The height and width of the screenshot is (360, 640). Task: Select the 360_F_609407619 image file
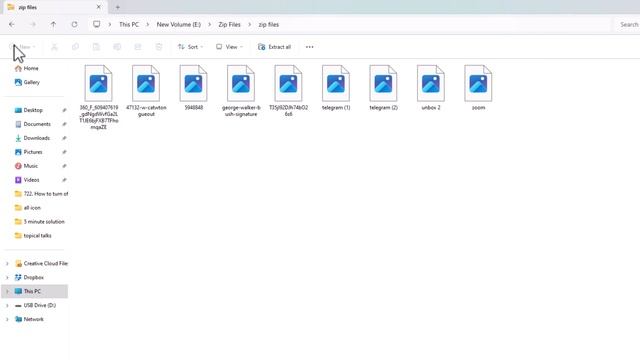[x=98, y=97]
